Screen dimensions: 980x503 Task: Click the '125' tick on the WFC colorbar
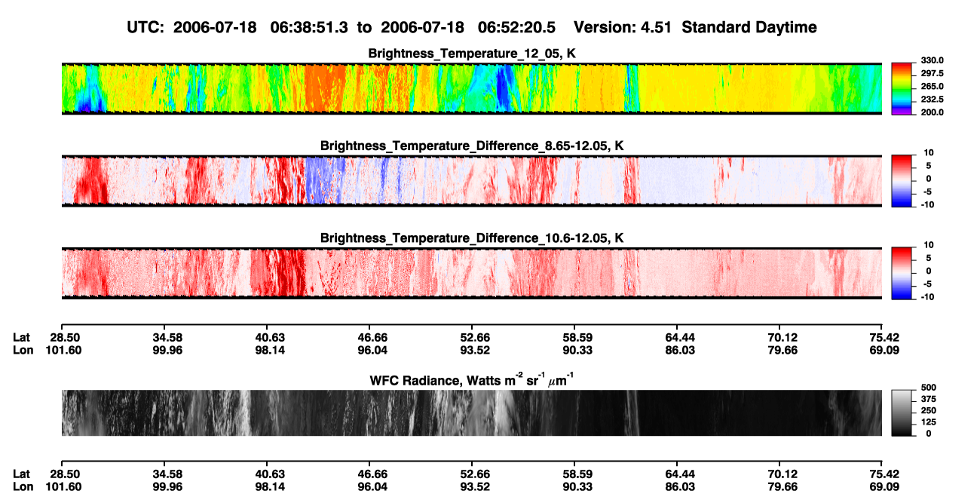pyautogui.click(x=929, y=423)
